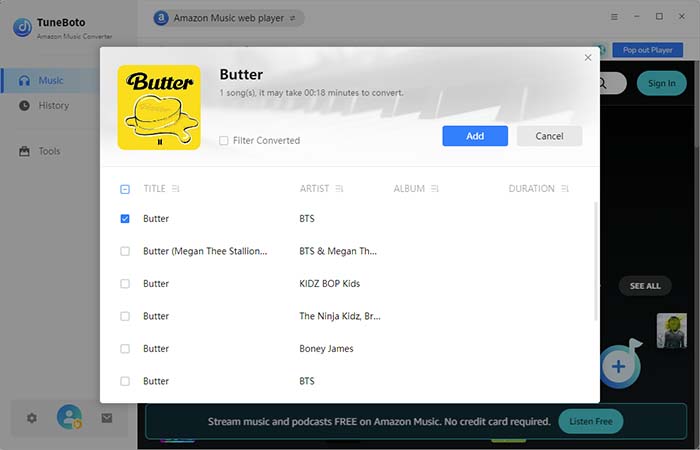Sort list by TITLE sort icon
Viewport: 700px width, 450px height.
[175, 188]
